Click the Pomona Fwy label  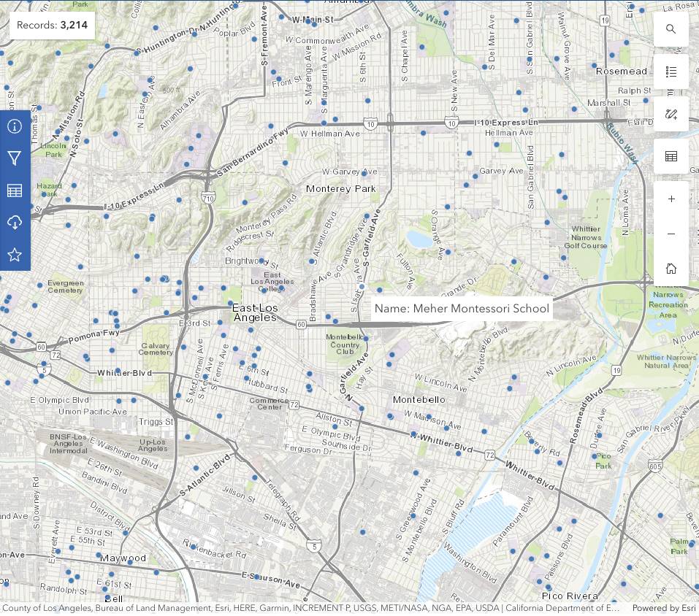(x=94, y=336)
